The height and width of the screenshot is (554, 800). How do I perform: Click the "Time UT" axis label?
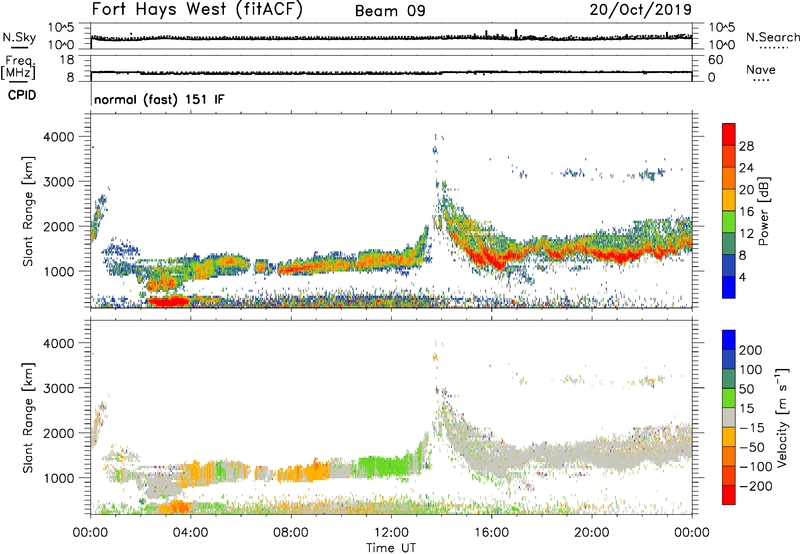pyautogui.click(x=391, y=548)
